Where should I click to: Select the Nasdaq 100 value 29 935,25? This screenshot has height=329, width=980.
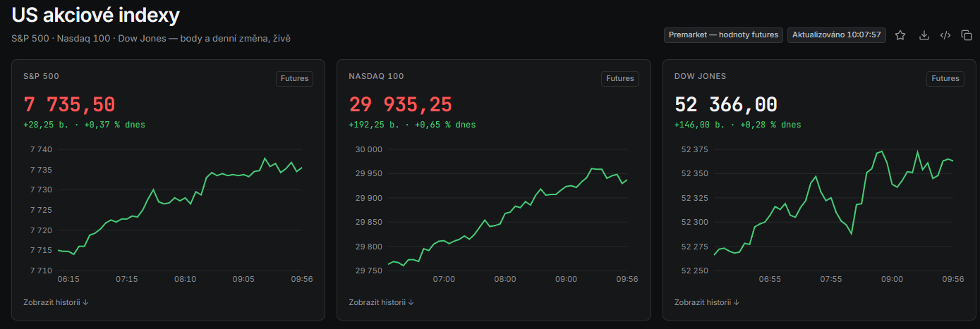400,105
